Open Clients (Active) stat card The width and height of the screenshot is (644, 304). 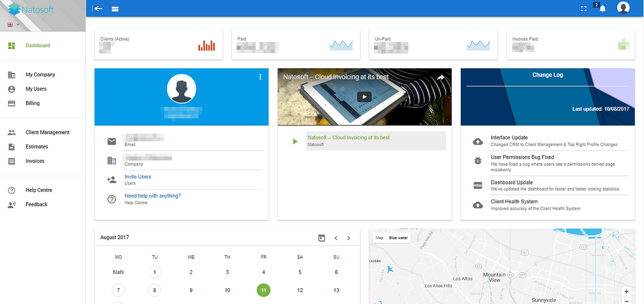coord(158,45)
